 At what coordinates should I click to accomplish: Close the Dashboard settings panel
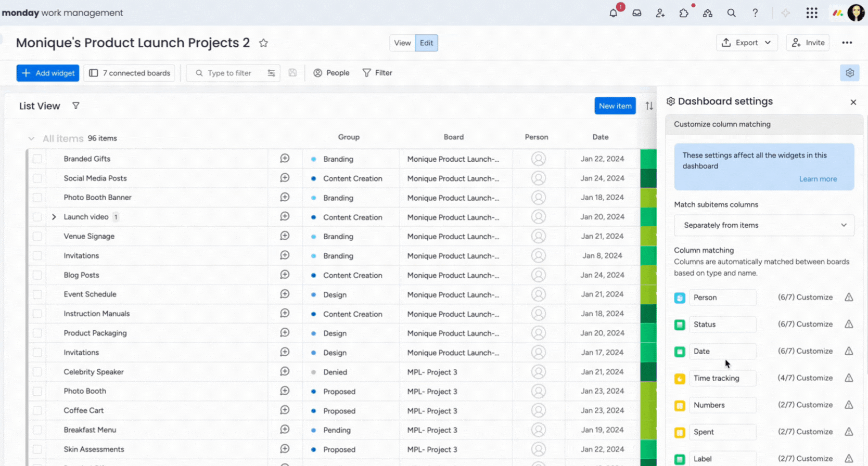[853, 102]
